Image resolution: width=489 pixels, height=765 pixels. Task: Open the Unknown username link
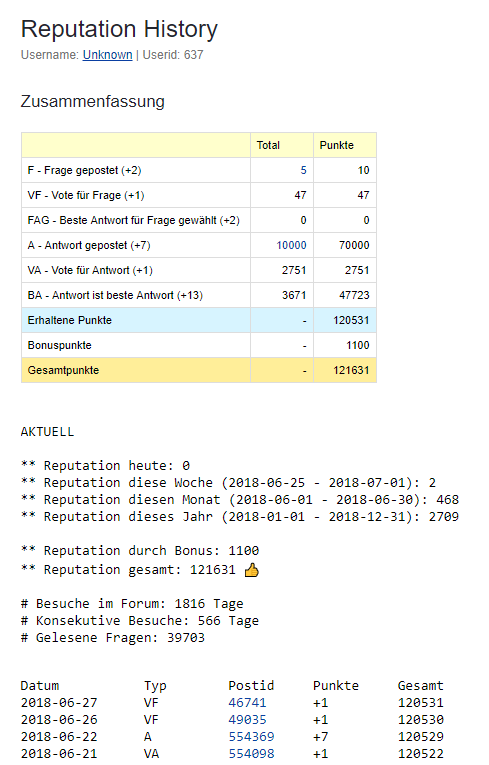(107, 55)
